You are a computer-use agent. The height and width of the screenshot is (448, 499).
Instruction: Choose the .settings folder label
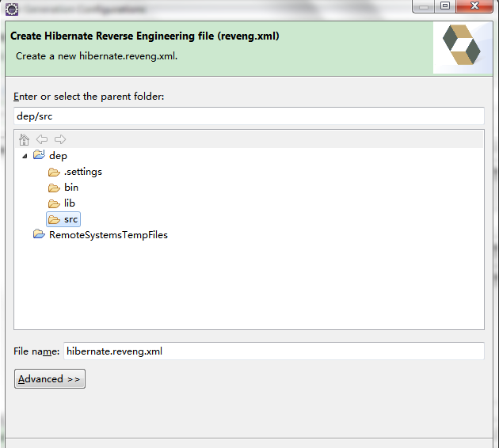click(83, 172)
